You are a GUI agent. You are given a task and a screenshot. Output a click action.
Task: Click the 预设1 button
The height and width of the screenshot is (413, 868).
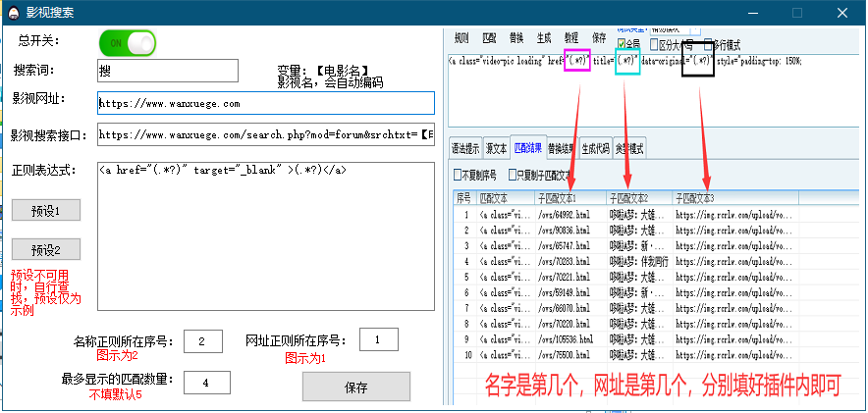coord(46,211)
